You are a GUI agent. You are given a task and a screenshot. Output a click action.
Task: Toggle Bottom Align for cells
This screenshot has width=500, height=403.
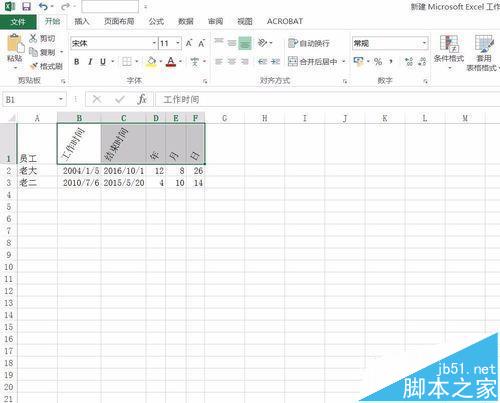(x=245, y=43)
